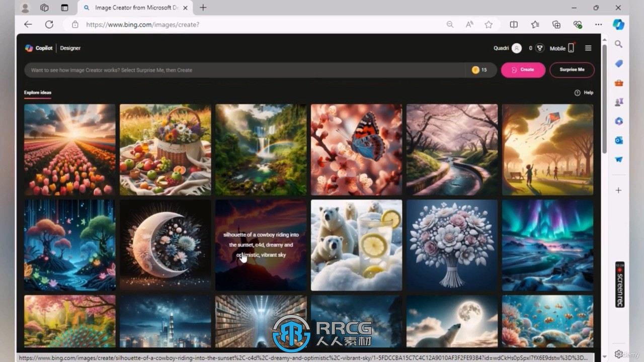Open Browser essentials heart icon
Image resolution: width=644 pixels, height=362 pixels.
coord(577,24)
